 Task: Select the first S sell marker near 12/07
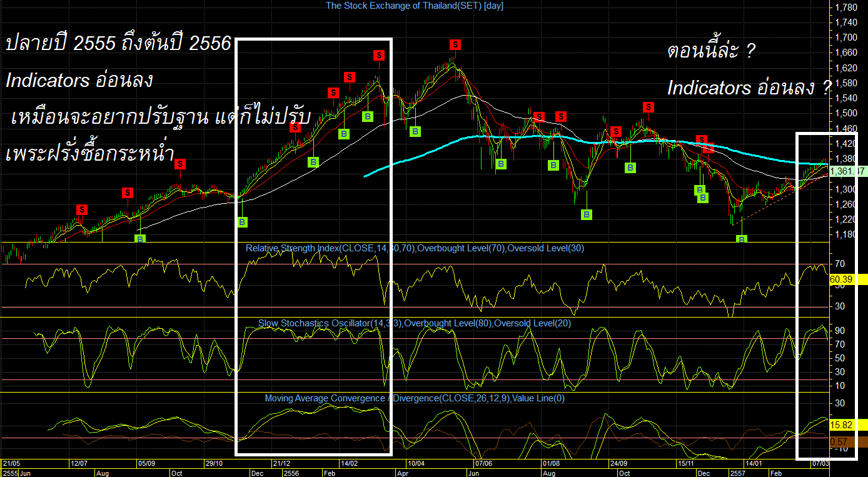(x=81, y=209)
